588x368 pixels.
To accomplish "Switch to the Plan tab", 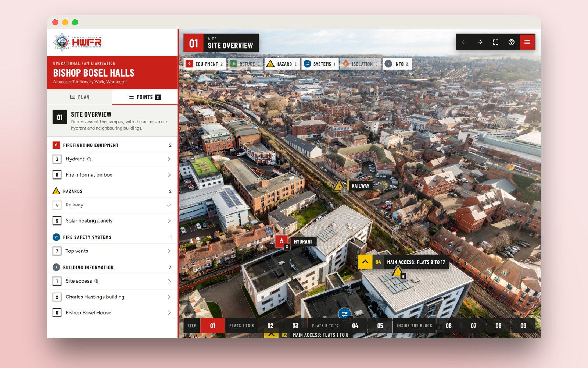I will point(80,97).
